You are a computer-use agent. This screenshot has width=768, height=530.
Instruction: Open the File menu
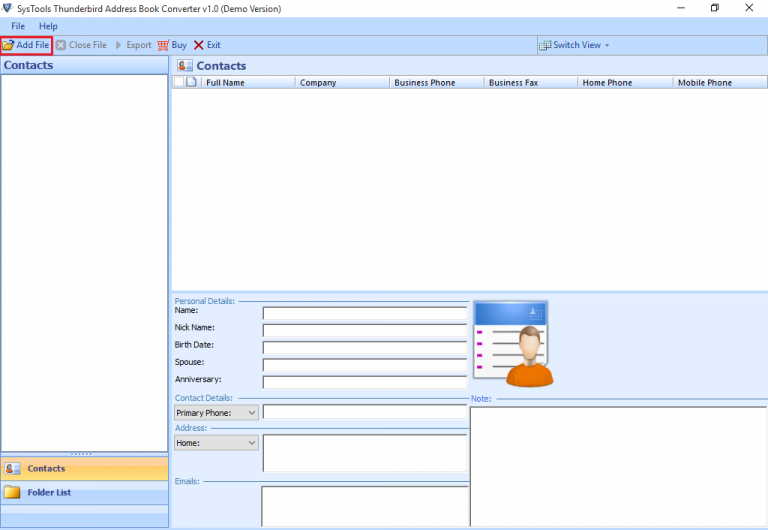pos(18,26)
